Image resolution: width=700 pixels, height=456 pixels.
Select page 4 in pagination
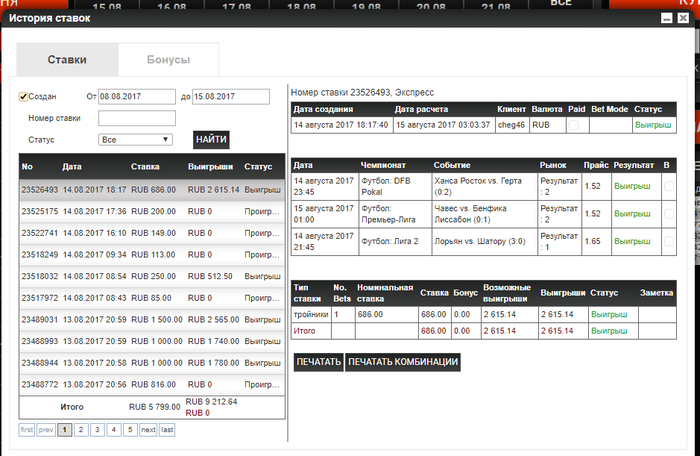tap(114, 430)
